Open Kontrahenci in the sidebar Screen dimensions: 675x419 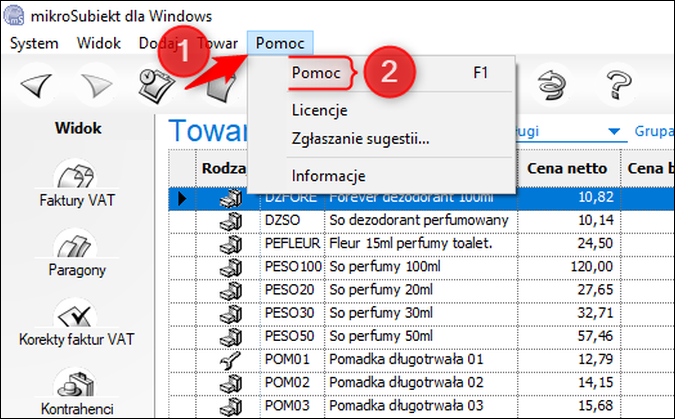pos(77,393)
